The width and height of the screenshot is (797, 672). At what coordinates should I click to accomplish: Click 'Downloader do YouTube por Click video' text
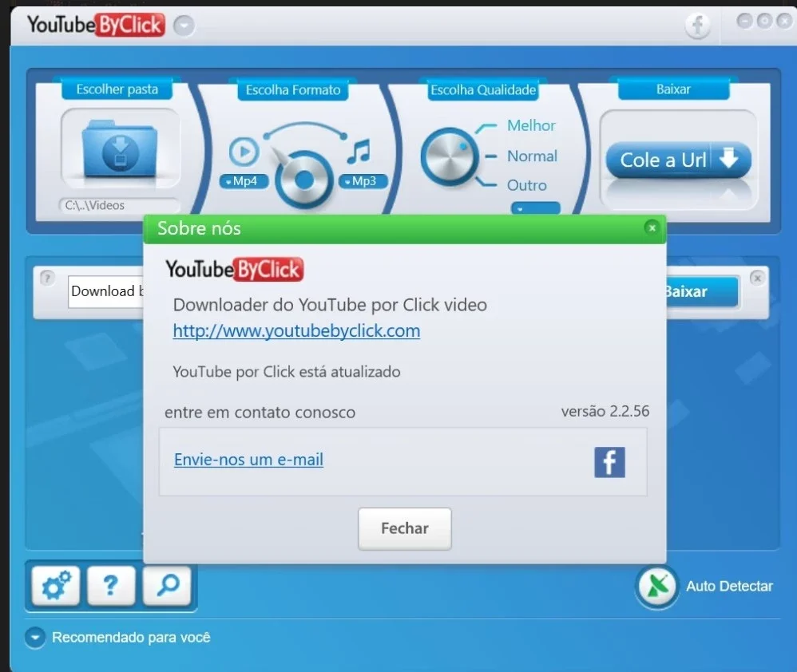point(330,305)
